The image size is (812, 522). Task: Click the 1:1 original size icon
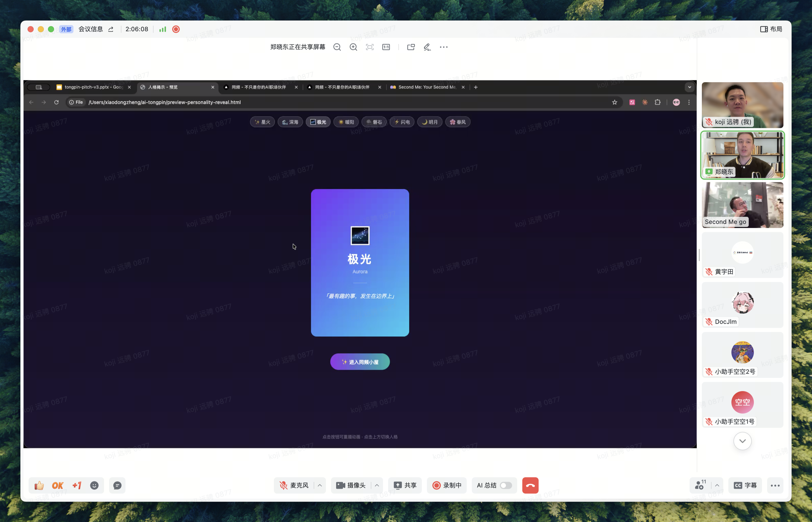(386, 47)
